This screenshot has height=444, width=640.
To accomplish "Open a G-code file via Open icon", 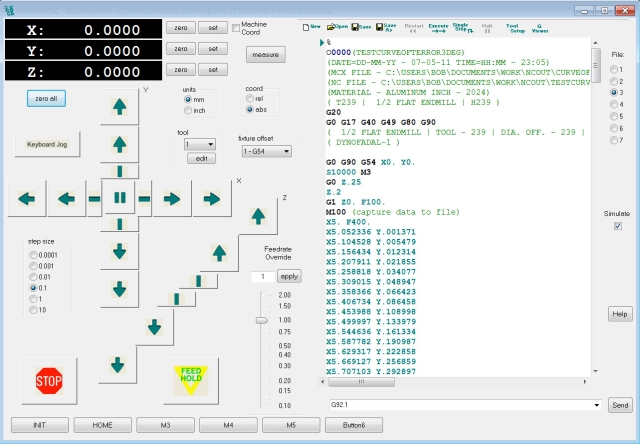I will click(x=339, y=26).
